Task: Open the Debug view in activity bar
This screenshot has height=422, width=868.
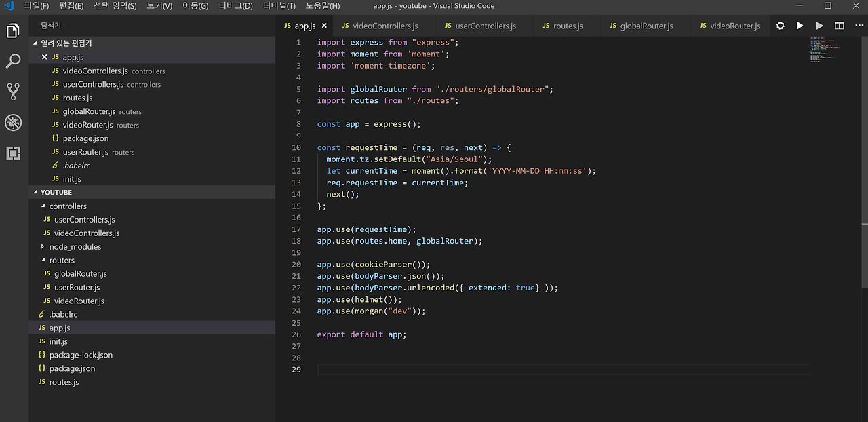Action: (x=13, y=122)
